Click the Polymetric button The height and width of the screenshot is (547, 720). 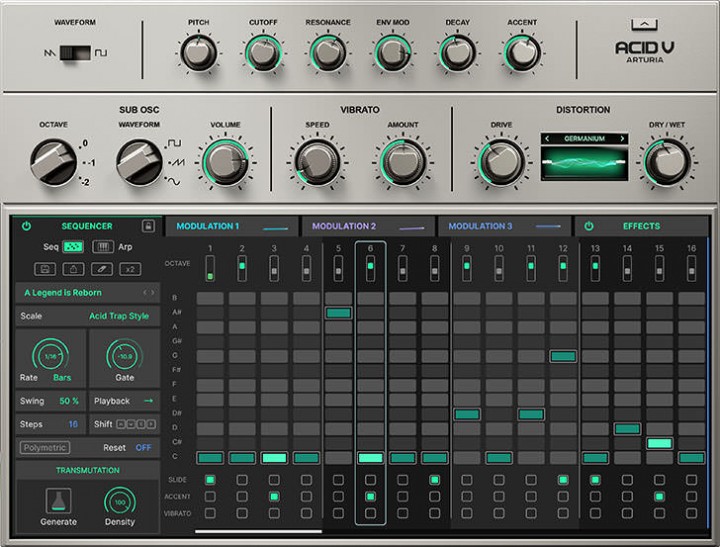[x=46, y=447]
